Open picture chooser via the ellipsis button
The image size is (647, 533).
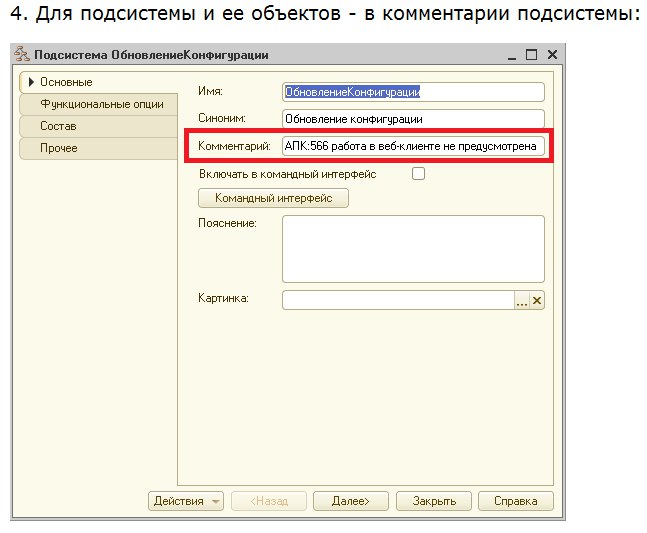522,300
